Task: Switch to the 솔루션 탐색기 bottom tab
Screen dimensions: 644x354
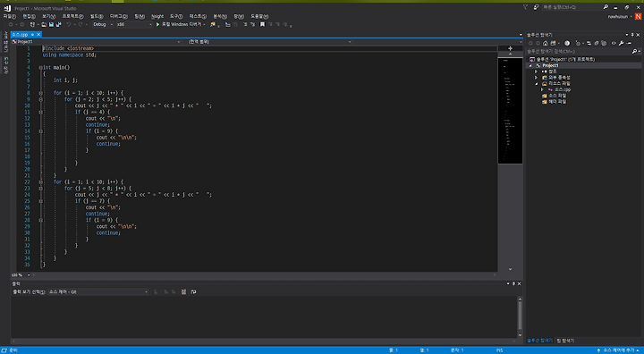Action: point(539,341)
